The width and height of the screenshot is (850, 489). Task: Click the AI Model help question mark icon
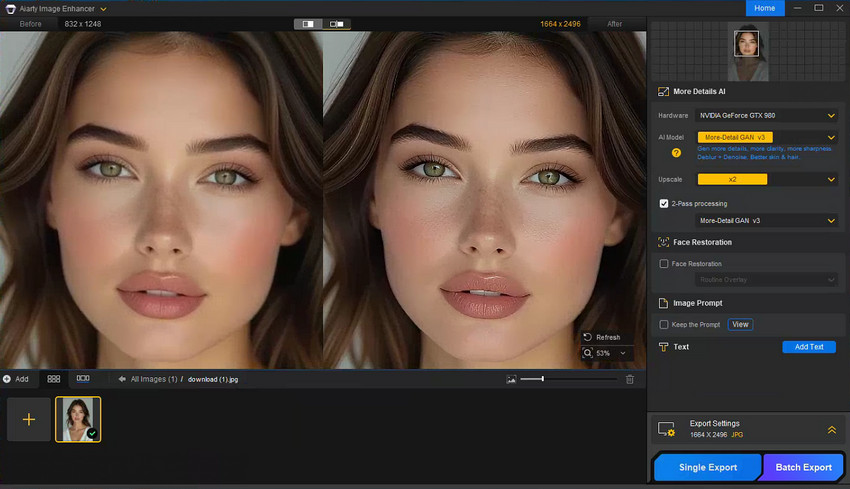point(676,153)
